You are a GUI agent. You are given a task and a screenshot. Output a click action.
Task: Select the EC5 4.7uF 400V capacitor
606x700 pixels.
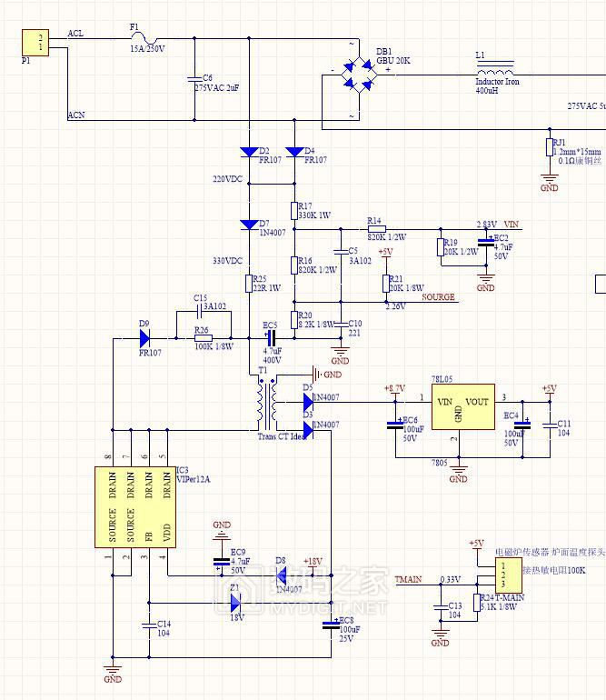(x=270, y=338)
